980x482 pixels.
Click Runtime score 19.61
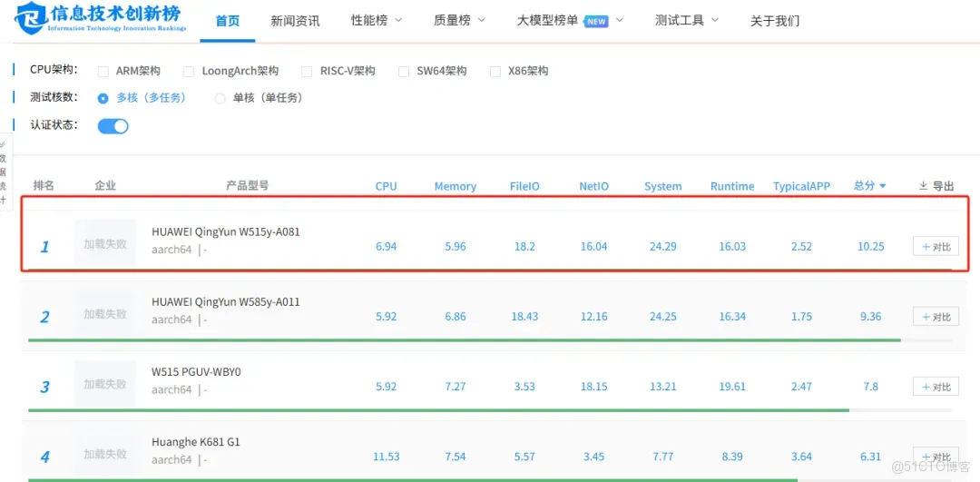point(732,387)
